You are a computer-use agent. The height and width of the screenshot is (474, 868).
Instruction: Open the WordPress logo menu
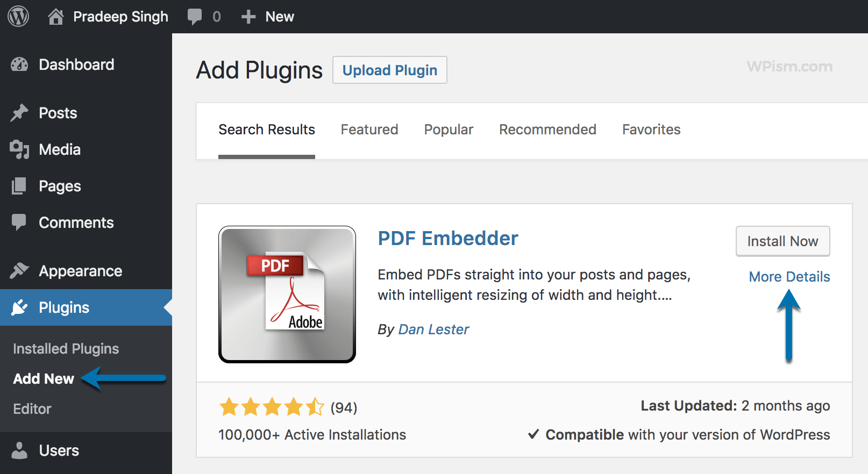18,16
